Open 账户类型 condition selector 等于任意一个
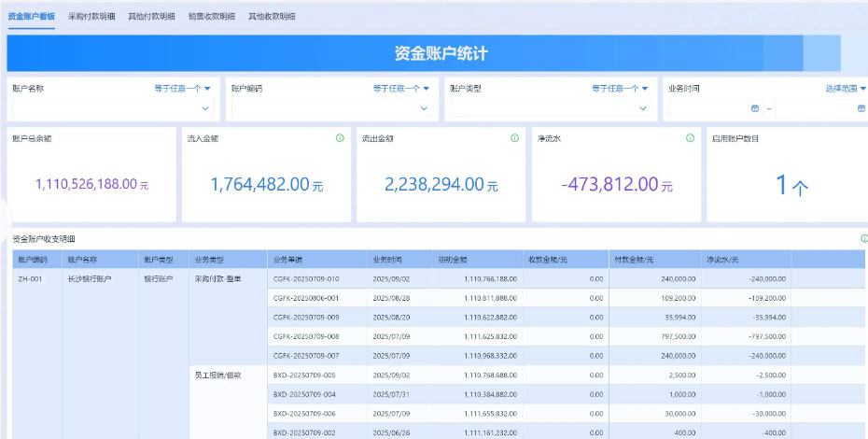Screen dimensions: 868x439 point(620,89)
